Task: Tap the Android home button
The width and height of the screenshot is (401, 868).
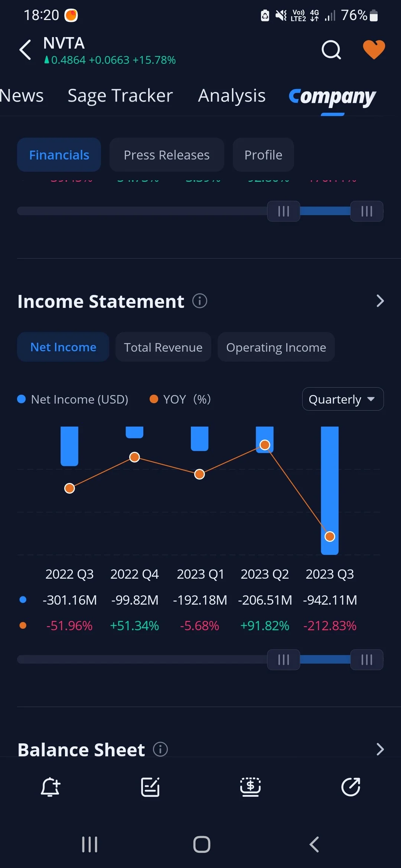Action: [x=202, y=845]
